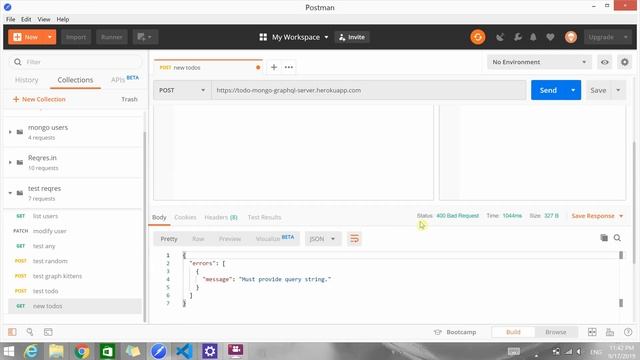Click the Save button
The height and width of the screenshot is (360, 640).
[598, 90]
